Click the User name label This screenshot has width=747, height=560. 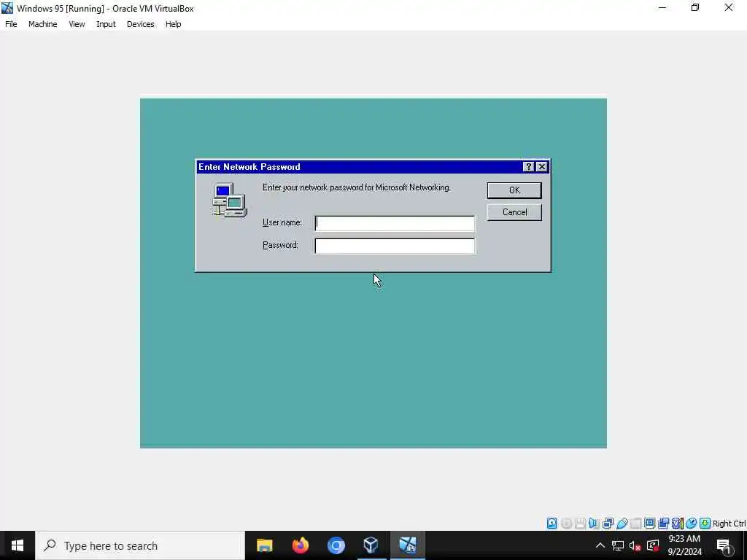[x=282, y=222]
